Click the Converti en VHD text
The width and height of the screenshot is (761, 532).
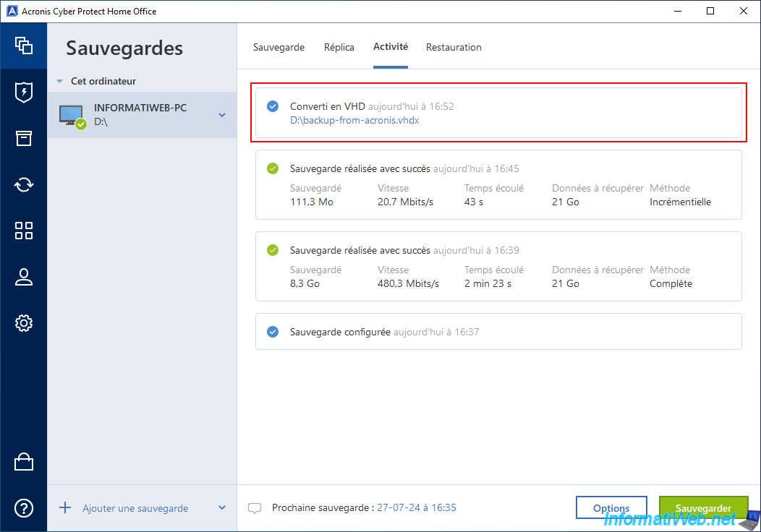click(328, 106)
